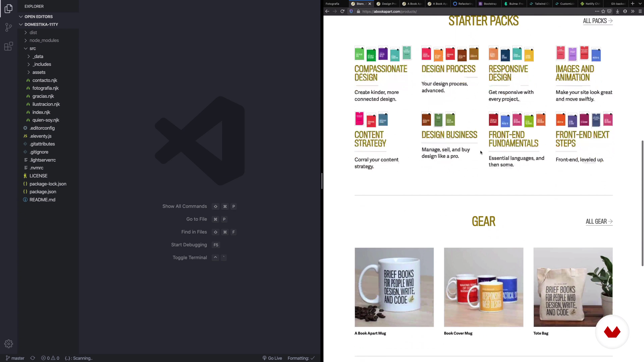
Task: Open the Extensions view
Action: click(9, 46)
